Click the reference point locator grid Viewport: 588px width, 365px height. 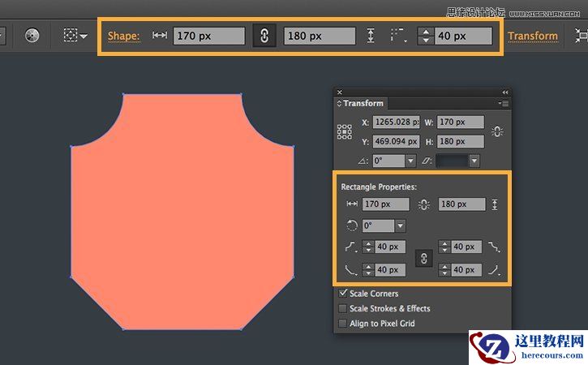tap(344, 132)
